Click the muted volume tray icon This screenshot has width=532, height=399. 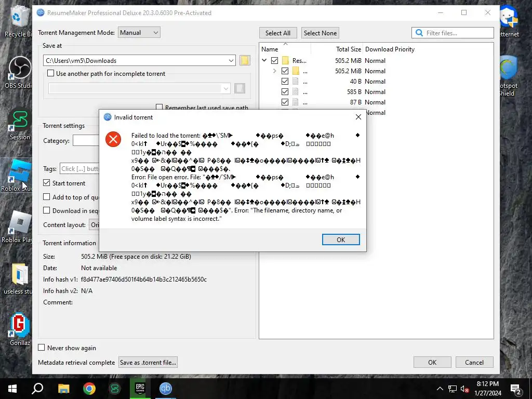tap(464, 389)
